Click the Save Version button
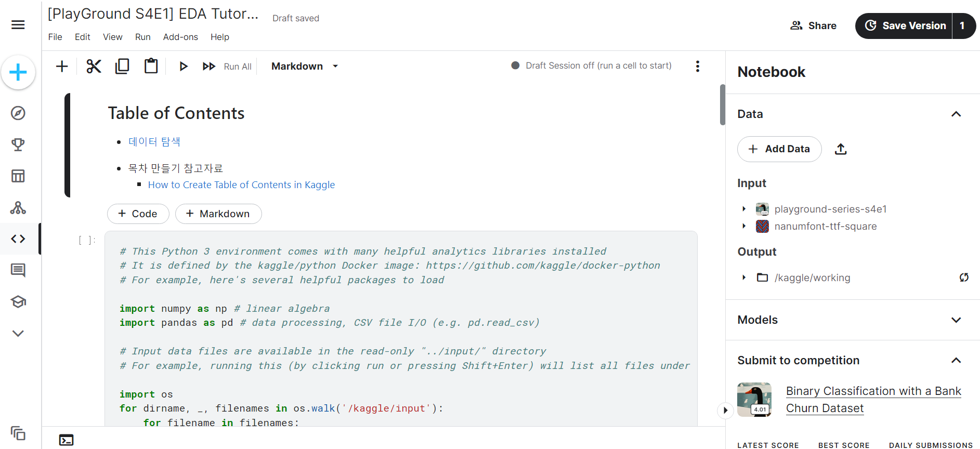The image size is (980, 449). coord(905,25)
